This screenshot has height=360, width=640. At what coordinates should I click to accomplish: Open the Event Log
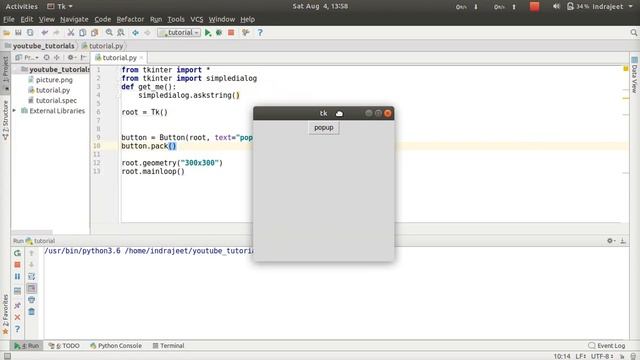pos(607,346)
